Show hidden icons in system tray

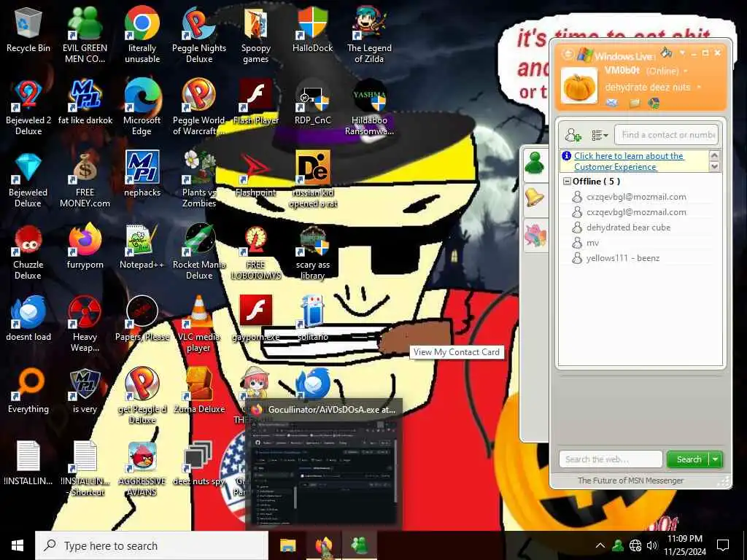pos(600,545)
